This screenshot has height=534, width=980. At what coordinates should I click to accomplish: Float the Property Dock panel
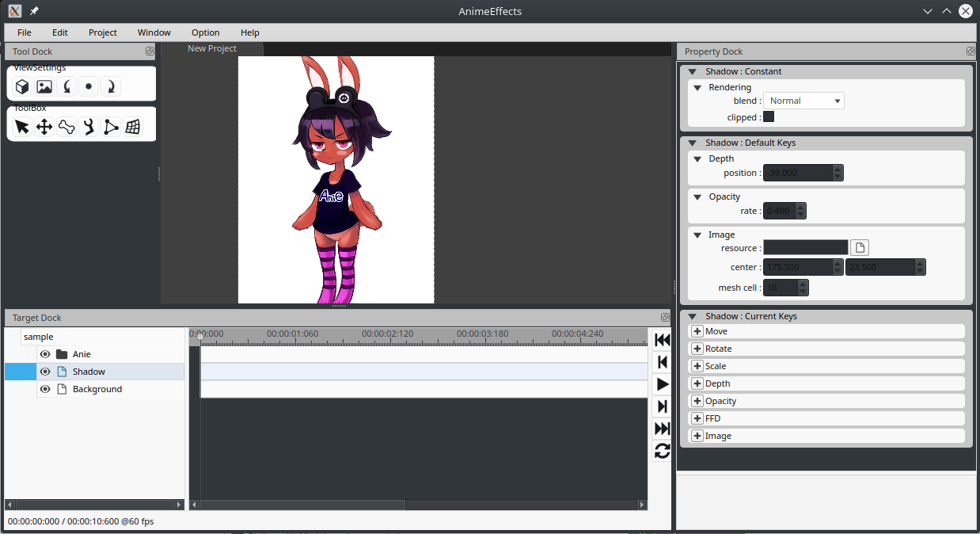(971, 51)
